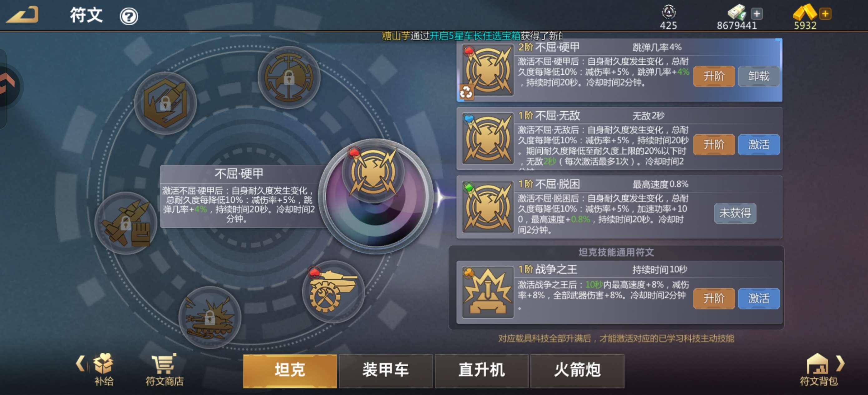Expand right chevron next to 符文背包

click(x=841, y=364)
